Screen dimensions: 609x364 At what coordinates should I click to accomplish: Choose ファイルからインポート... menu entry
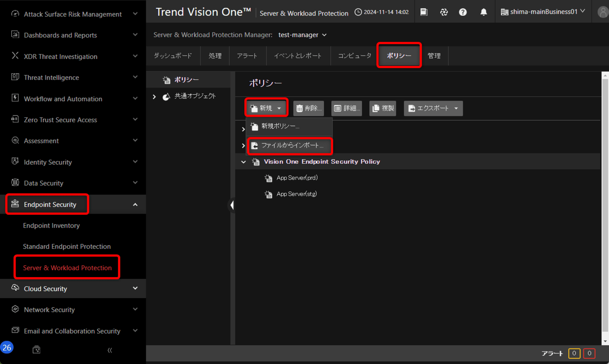(289, 146)
